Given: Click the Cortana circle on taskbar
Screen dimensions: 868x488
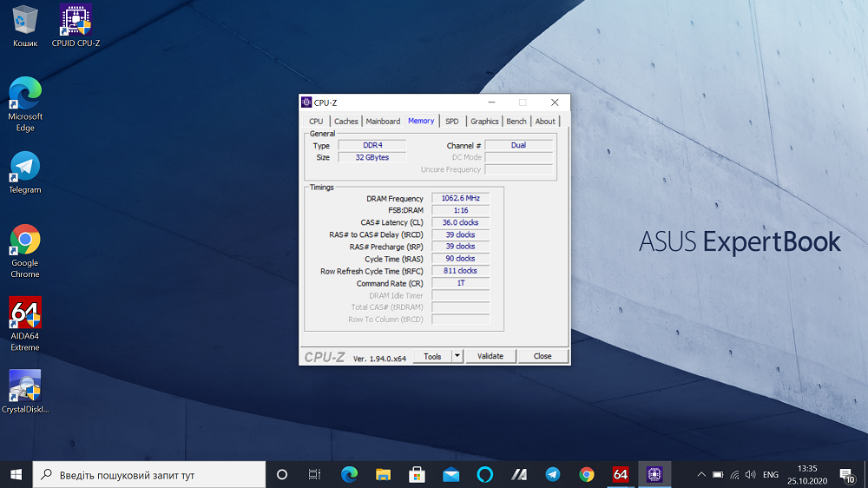Looking at the screenshot, I should 282,475.
